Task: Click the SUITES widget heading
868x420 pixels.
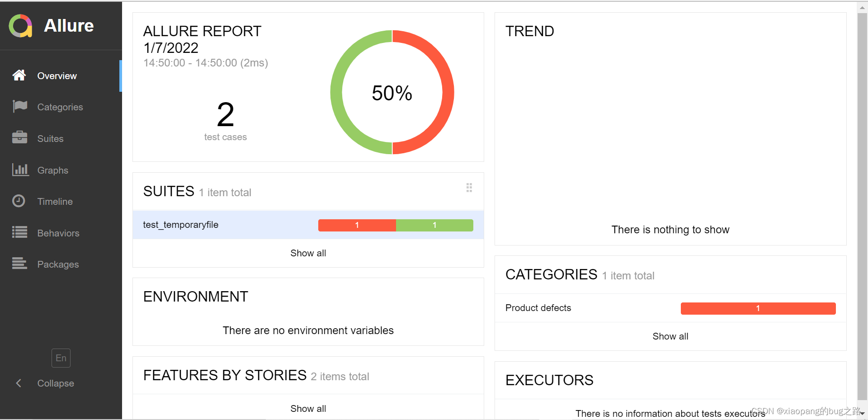Action: (x=169, y=191)
